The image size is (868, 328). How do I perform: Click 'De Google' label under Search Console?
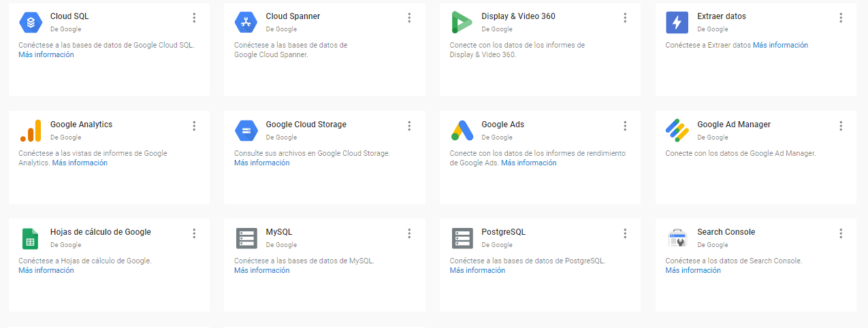coord(712,245)
